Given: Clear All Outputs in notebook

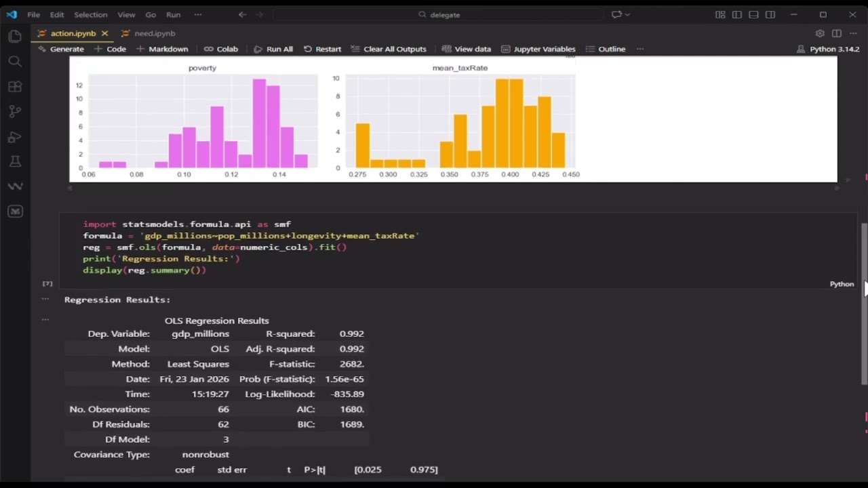Looking at the screenshot, I should pos(389,49).
